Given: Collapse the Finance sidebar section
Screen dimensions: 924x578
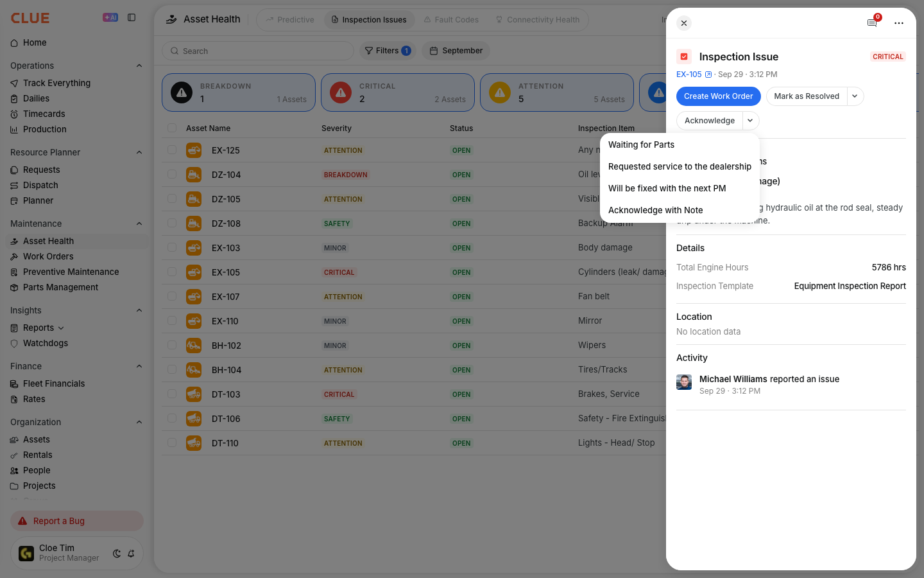Looking at the screenshot, I should (139, 366).
